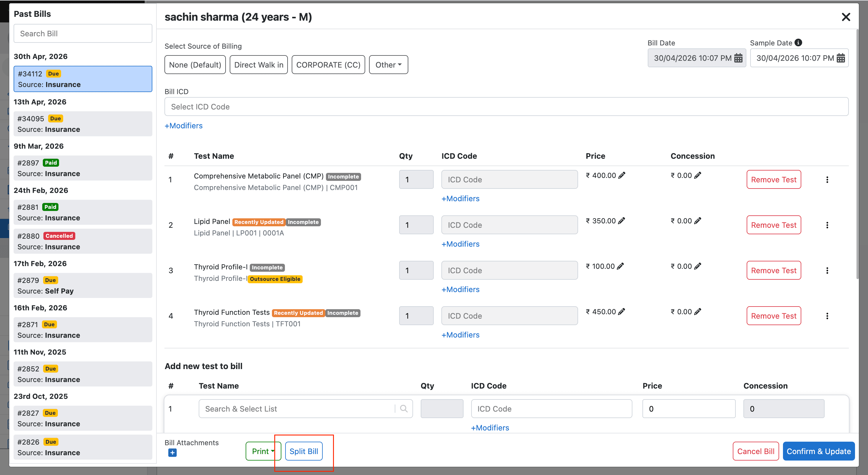Screen dimensions: 868x475
Task: Open the Bill Date calendar icon
Action: coord(738,58)
